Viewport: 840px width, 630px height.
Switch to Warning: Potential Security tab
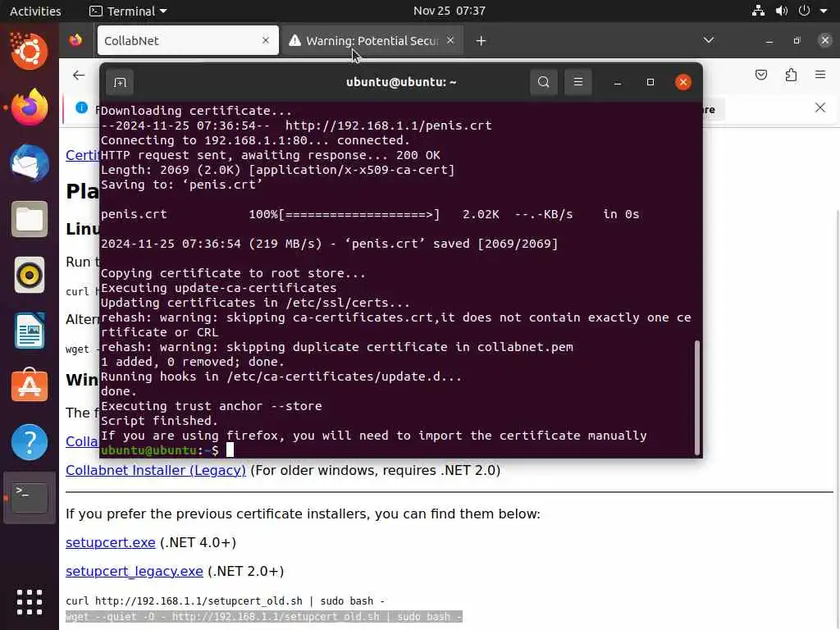coord(371,40)
